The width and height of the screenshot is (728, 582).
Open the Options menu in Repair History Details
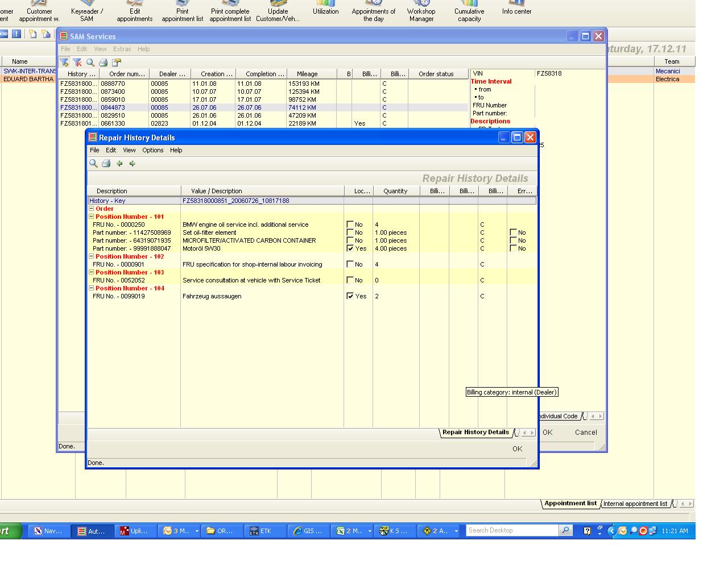[152, 151]
